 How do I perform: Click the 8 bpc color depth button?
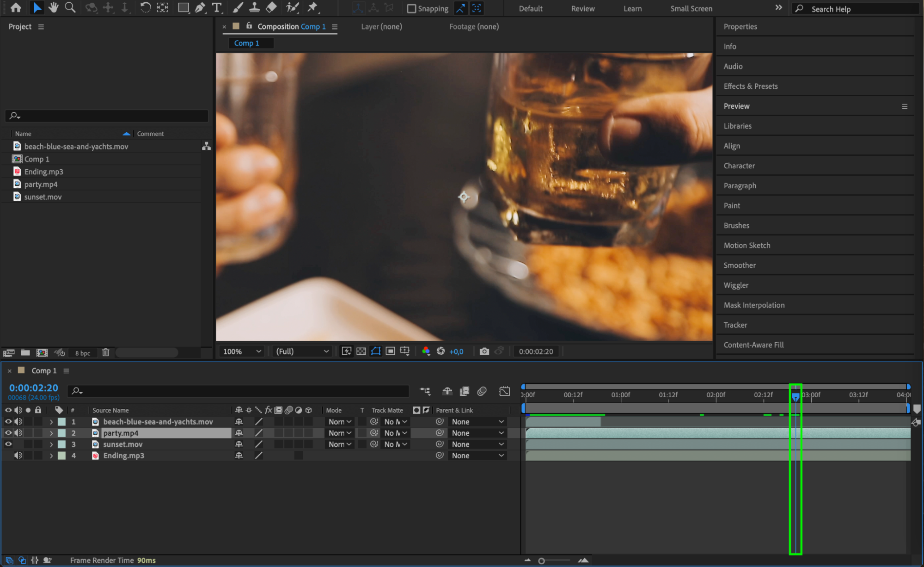point(83,353)
